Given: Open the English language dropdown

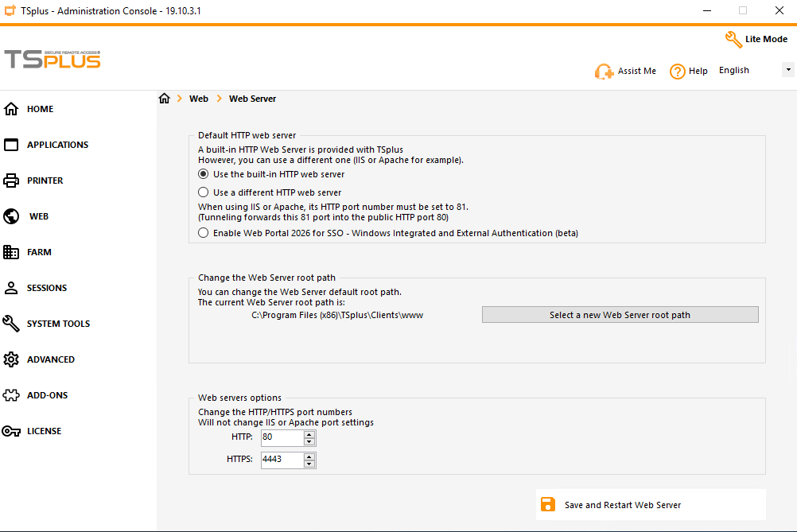Looking at the screenshot, I should click(x=787, y=69).
